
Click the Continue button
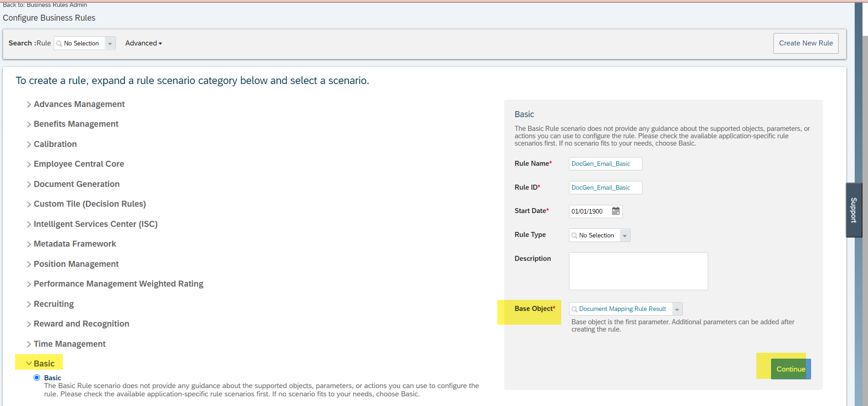(790, 369)
